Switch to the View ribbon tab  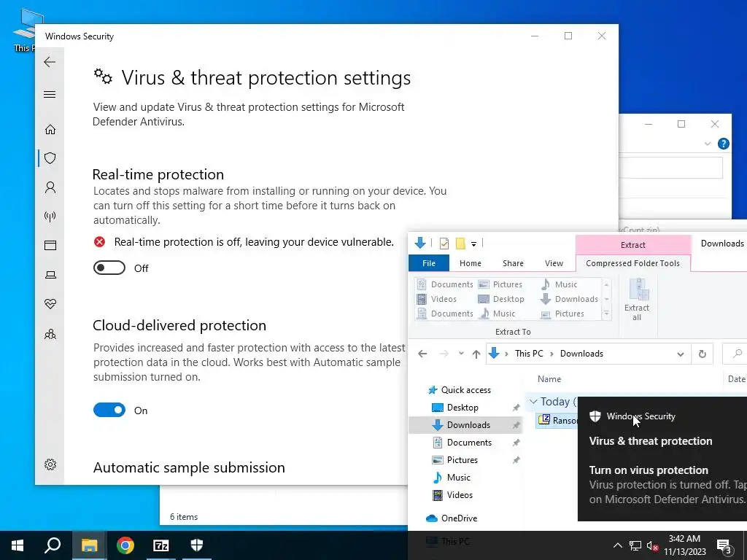(x=554, y=263)
